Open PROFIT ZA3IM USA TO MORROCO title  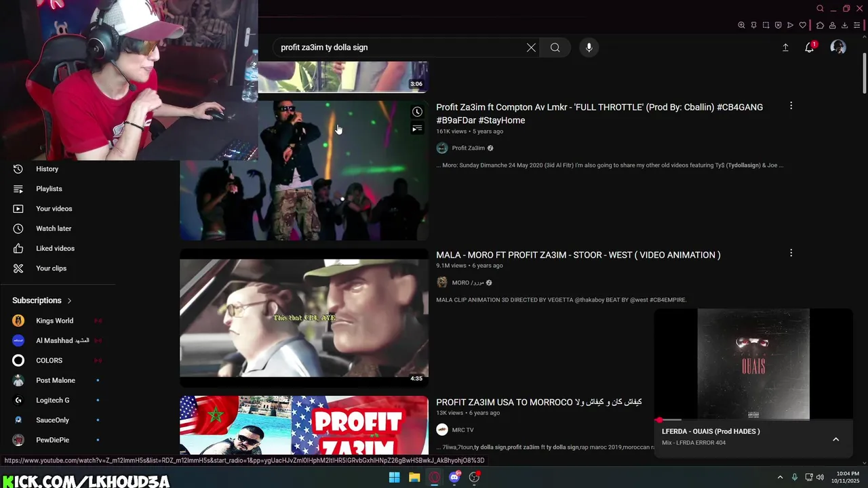[538, 402]
